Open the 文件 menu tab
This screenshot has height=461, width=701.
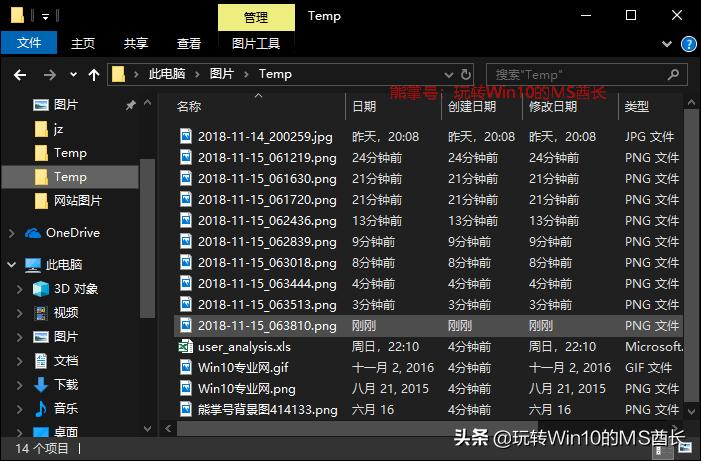[29, 43]
